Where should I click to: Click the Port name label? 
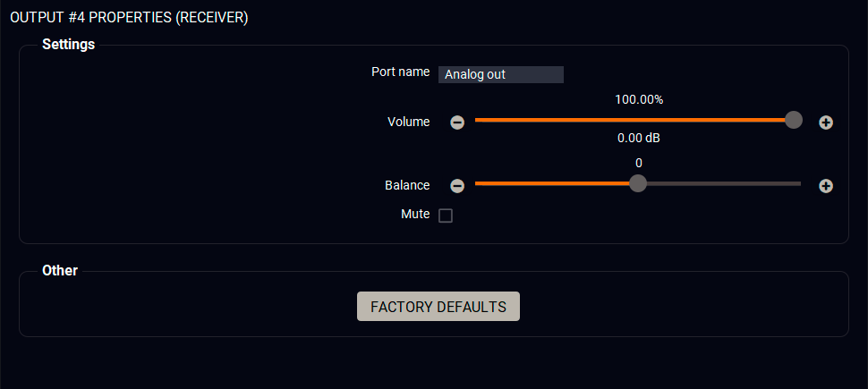point(400,72)
